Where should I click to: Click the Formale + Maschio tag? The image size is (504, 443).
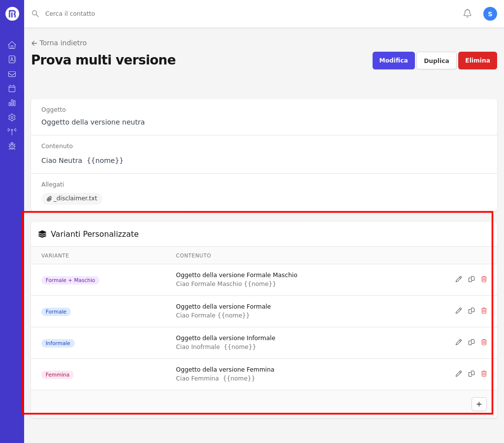(x=70, y=280)
